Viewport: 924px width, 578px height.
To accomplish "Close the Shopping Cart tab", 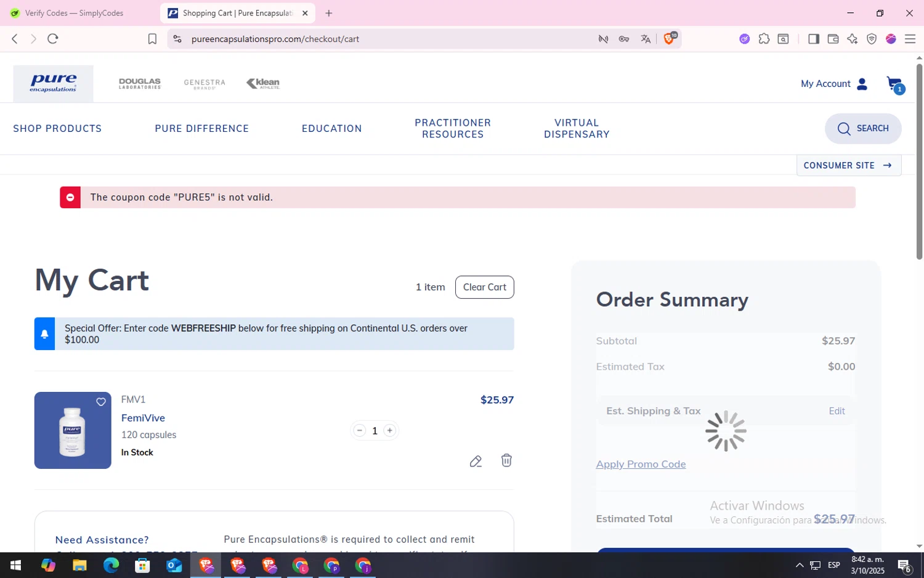I will [x=305, y=13].
